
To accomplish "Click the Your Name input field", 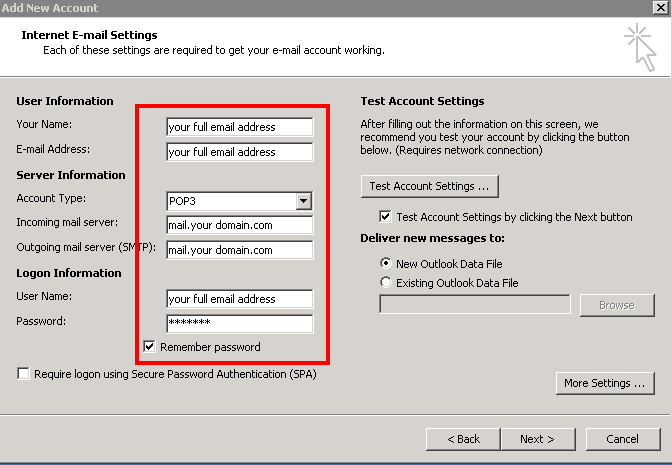I will 240,127.
